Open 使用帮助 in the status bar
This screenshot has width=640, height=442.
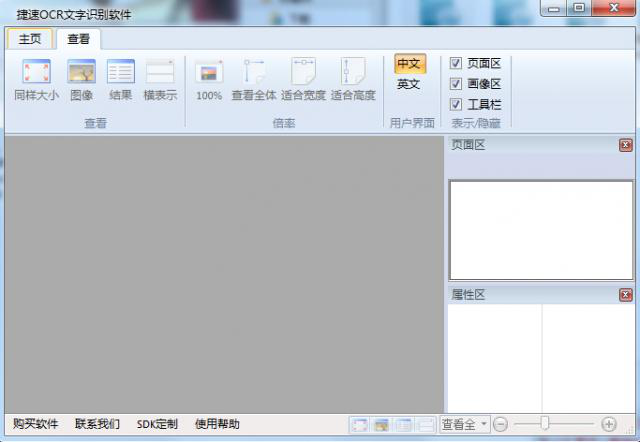(x=217, y=424)
